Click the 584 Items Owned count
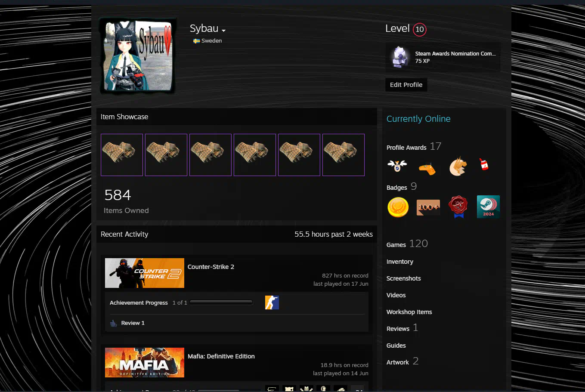The width and height of the screenshot is (585, 392). 126,201
